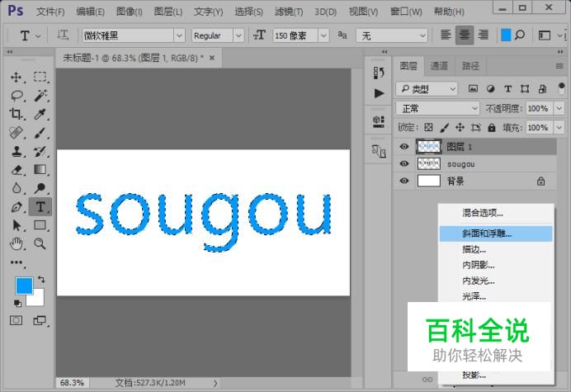
Task: Open the tool preset picker arrow
Action: click(38, 35)
